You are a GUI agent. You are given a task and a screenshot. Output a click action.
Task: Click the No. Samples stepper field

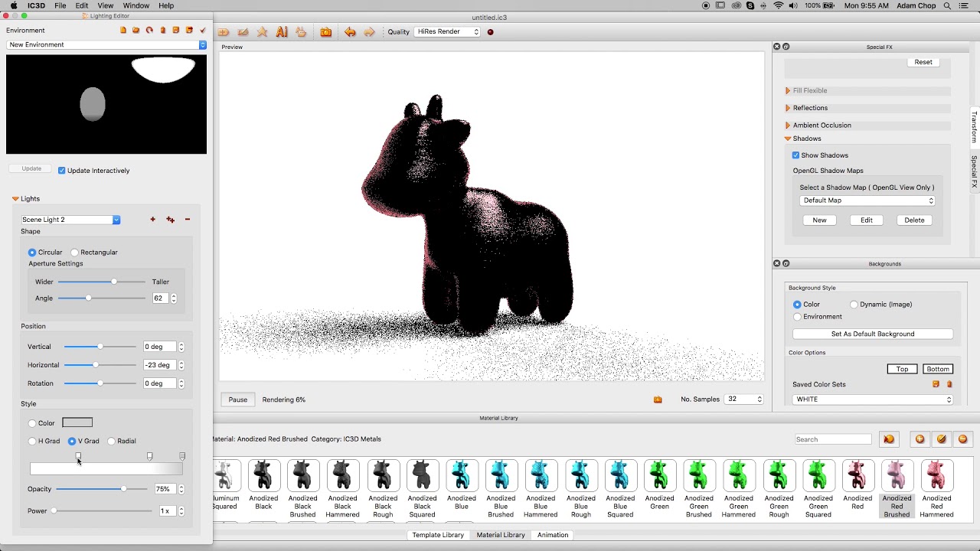tap(744, 399)
